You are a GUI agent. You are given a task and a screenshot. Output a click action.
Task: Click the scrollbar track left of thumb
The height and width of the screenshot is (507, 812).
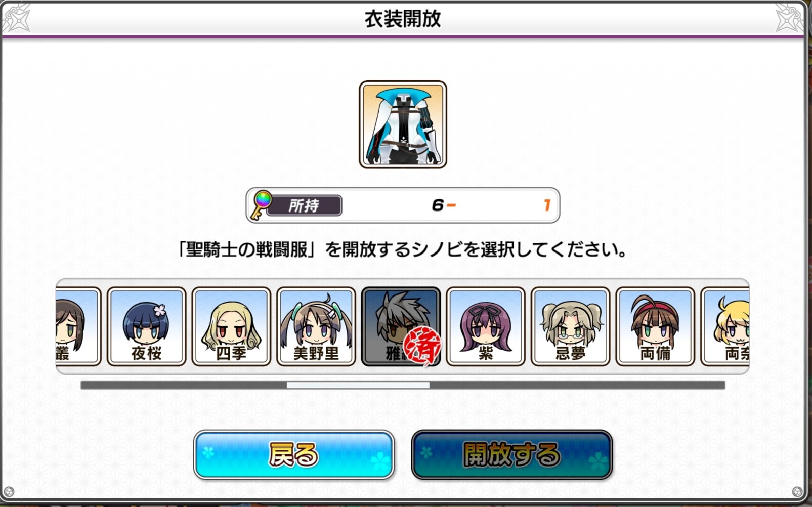pos(184,385)
